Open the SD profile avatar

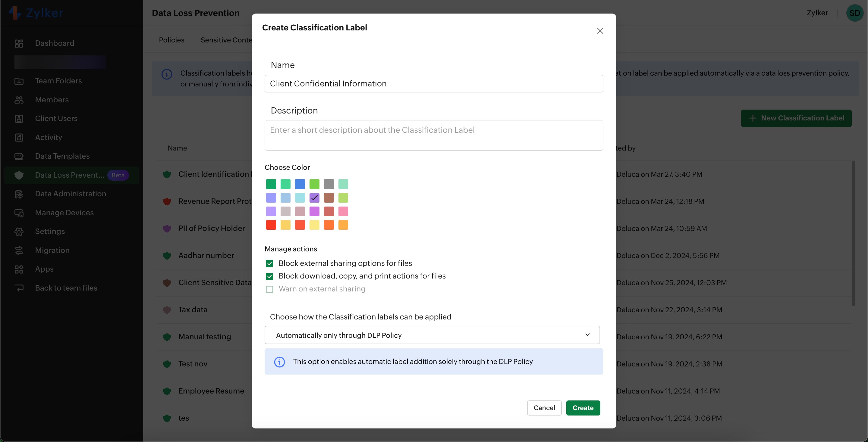click(854, 13)
